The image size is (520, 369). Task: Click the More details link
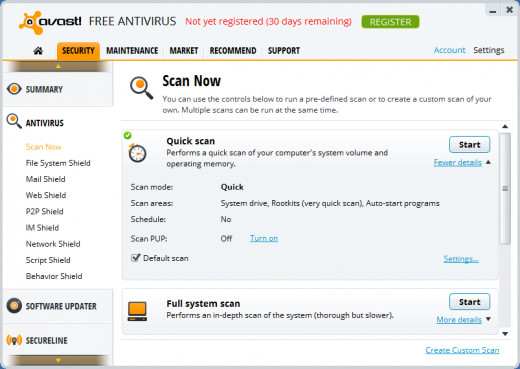459,320
